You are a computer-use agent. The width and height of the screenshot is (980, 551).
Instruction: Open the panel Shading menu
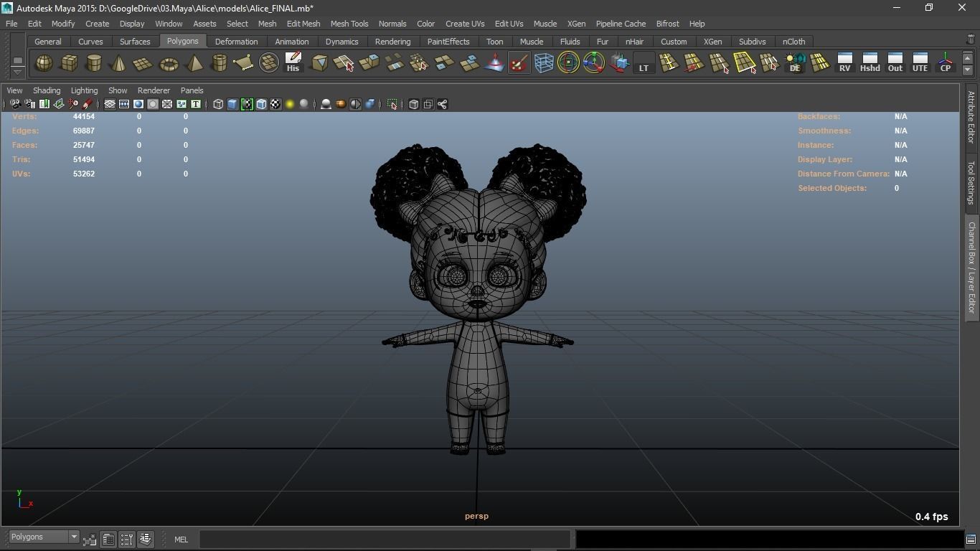click(x=47, y=90)
